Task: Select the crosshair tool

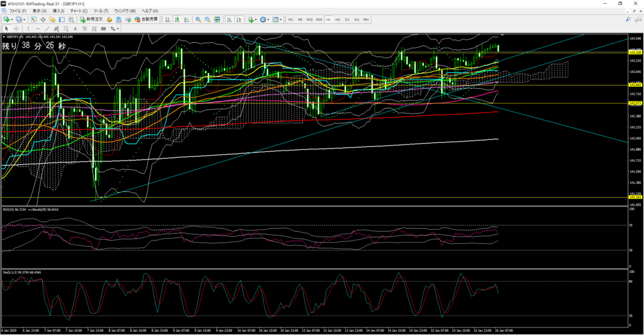Action: [x=16, y=28]
